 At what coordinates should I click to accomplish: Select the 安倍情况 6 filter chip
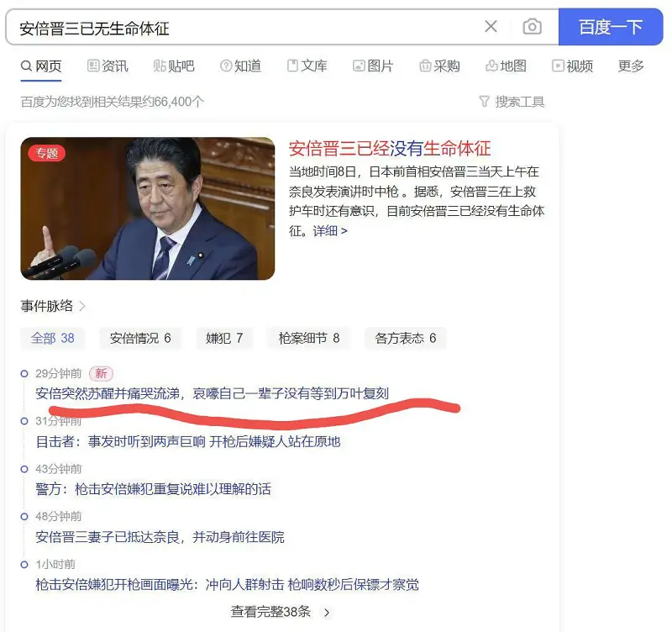pos(140,339)
